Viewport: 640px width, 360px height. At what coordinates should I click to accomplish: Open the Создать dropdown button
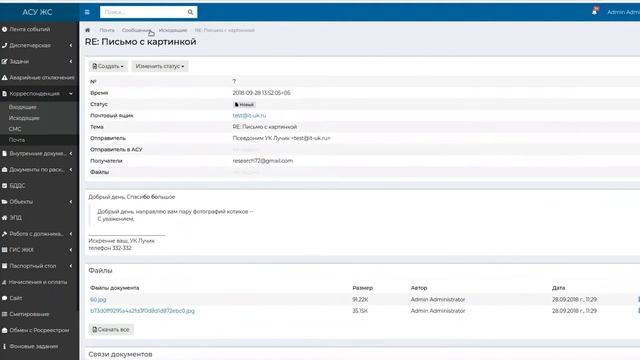coord(108,66)
